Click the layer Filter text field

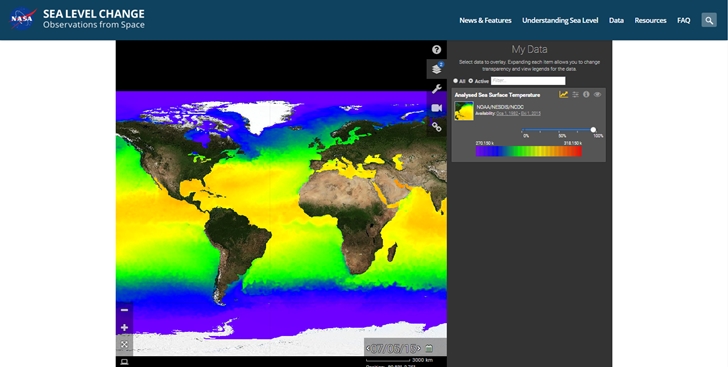click(x=528, y=81)
